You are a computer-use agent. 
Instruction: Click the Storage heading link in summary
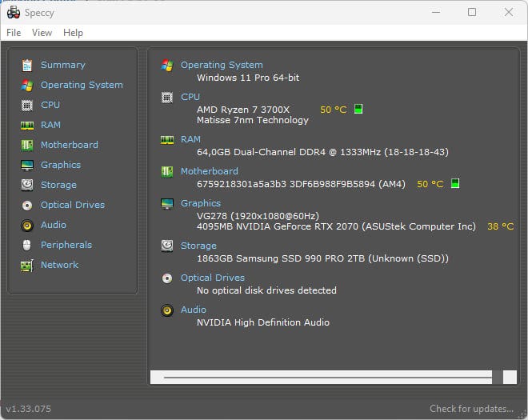pos(198,246)
